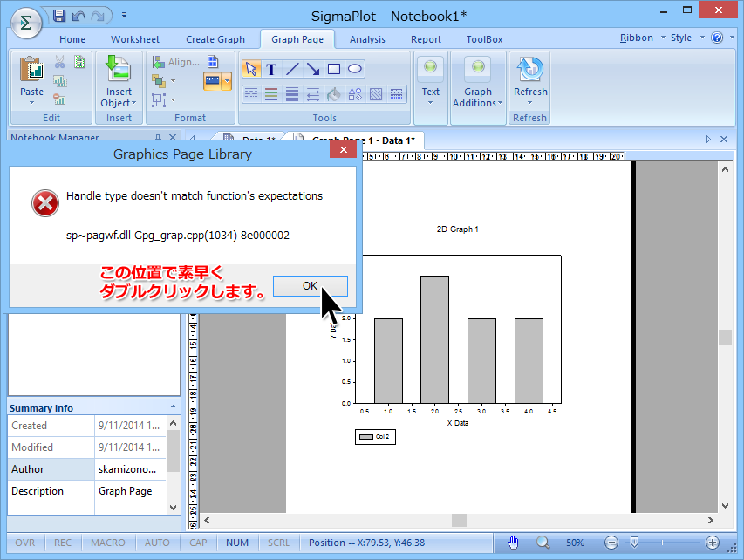744x560 pixels.
Task: Toggle the MACRO status indicator
Action: point(108,543)
